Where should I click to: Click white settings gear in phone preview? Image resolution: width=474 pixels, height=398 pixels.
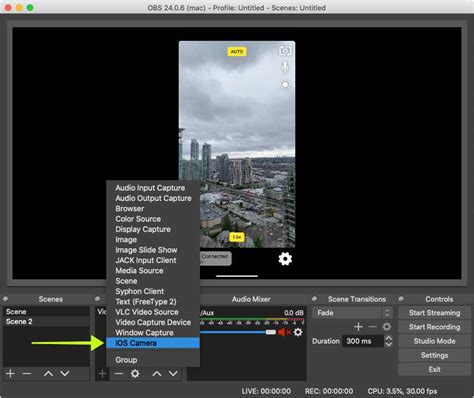tap(285, 259)
